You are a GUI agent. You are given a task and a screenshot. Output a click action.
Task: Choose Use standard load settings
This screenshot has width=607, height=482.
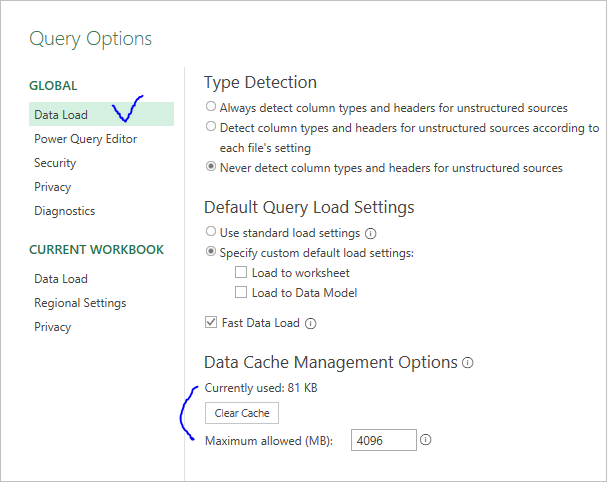tap(210, 233)
